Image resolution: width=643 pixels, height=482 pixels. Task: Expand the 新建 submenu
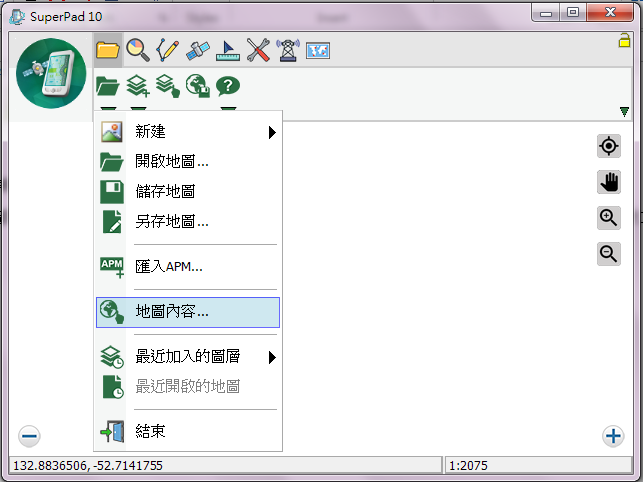188,132
